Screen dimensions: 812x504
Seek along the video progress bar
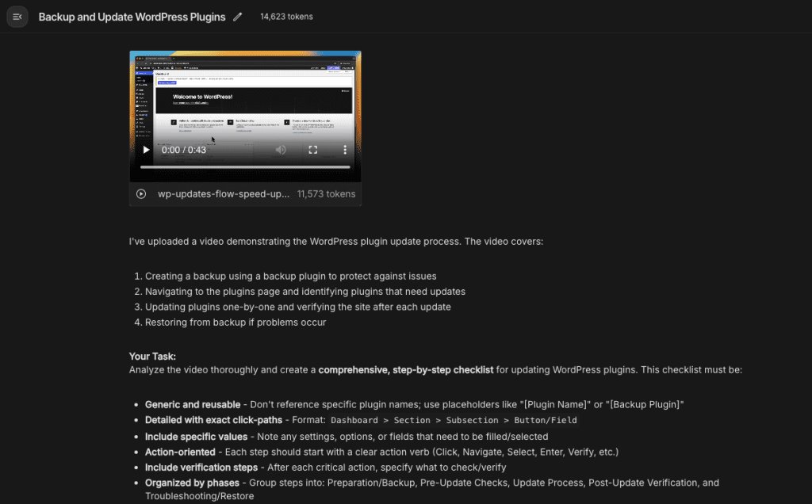[x=245, y=167]
